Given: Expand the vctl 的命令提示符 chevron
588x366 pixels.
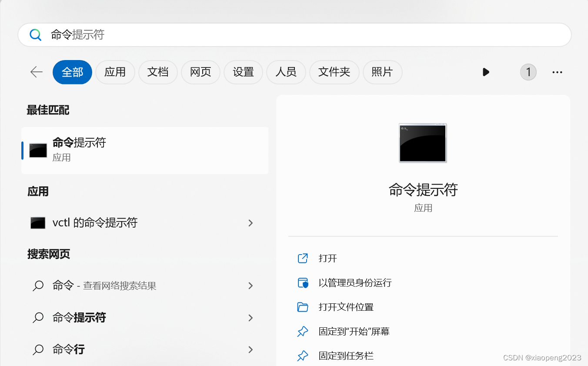Looking at the screenshot, I should coord(251,223).
